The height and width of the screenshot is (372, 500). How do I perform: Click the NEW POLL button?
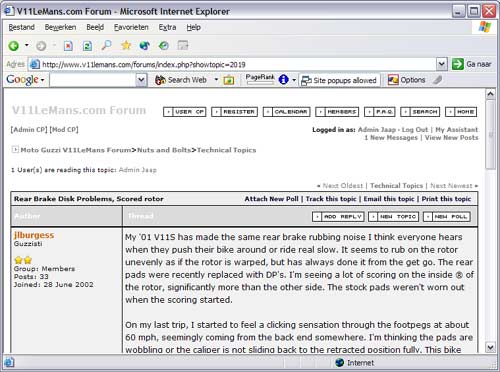[x=447, y=217]
